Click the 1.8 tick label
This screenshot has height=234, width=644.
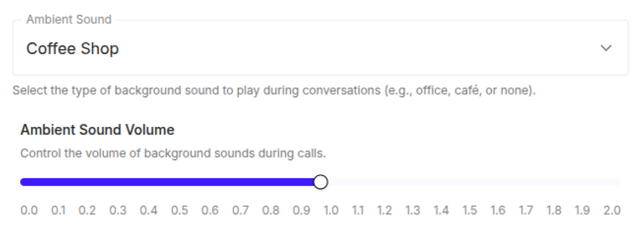(x=554, y=211)
